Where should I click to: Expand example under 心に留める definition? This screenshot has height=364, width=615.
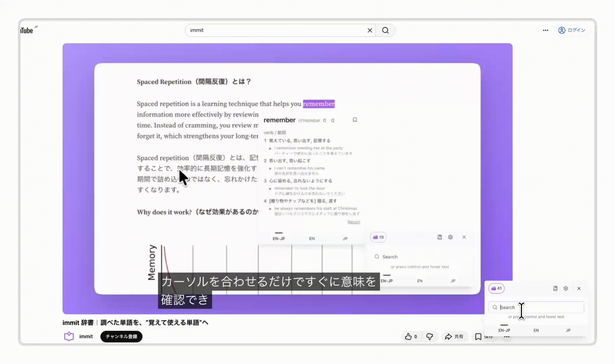[270, 188]
